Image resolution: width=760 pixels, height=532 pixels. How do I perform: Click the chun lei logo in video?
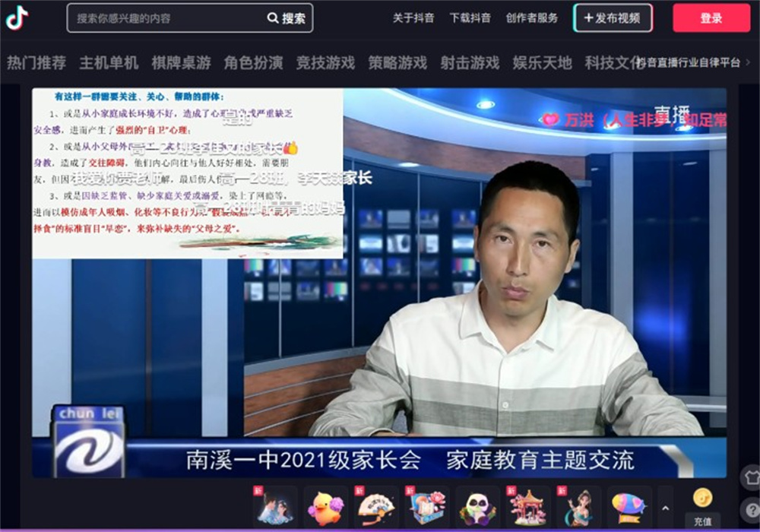click(88, 441)
